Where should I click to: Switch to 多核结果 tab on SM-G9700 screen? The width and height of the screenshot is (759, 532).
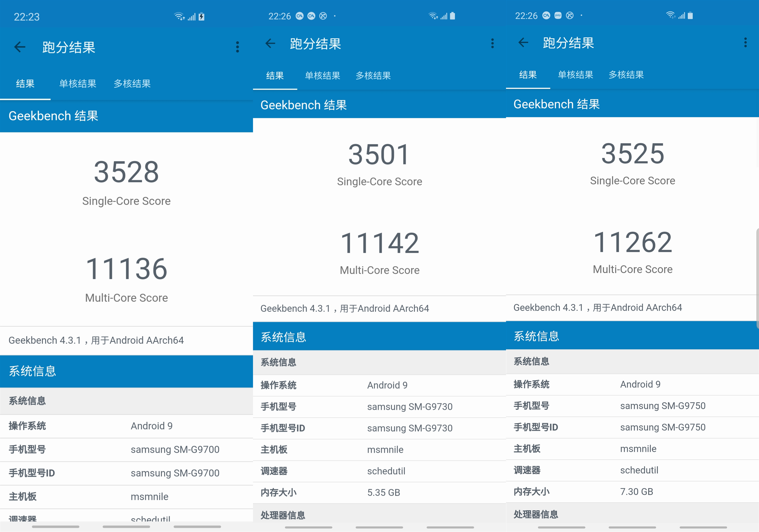[x=132, y=83]
